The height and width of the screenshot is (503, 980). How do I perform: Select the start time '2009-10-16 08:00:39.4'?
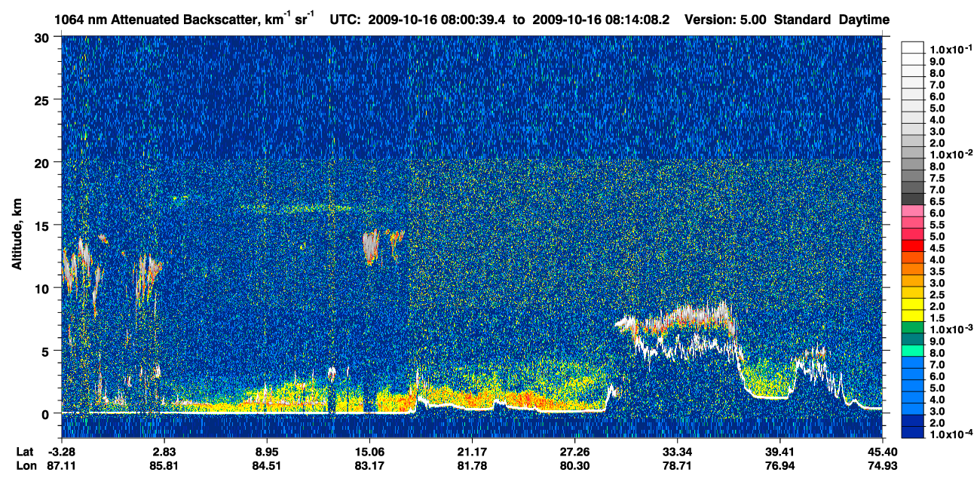click(437, 20)
